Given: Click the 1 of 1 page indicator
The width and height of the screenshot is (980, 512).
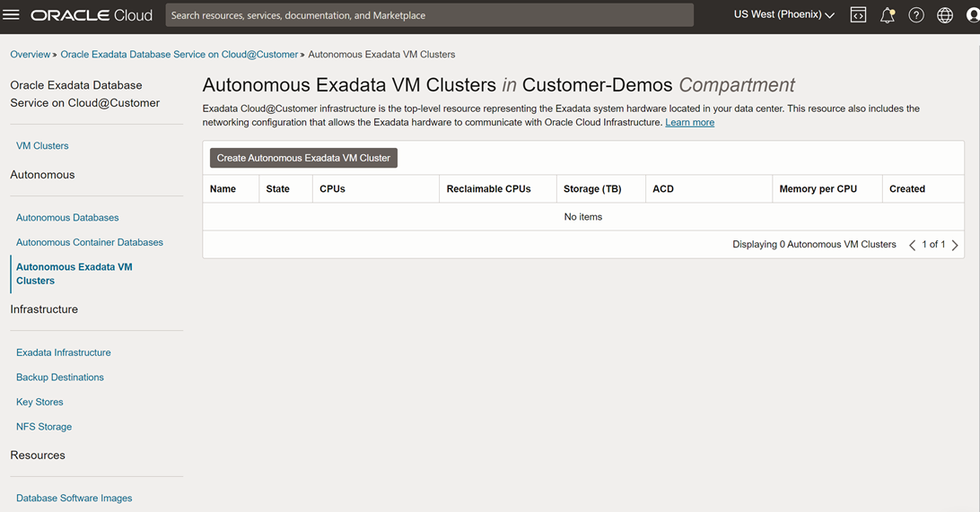Looking at the screenshot, I should point(933,244).
